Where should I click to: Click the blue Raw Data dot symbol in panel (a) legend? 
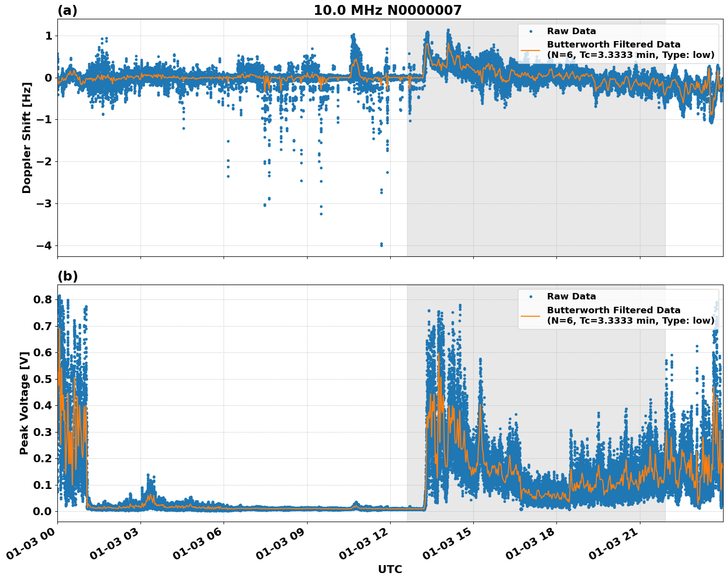(531, 31)
